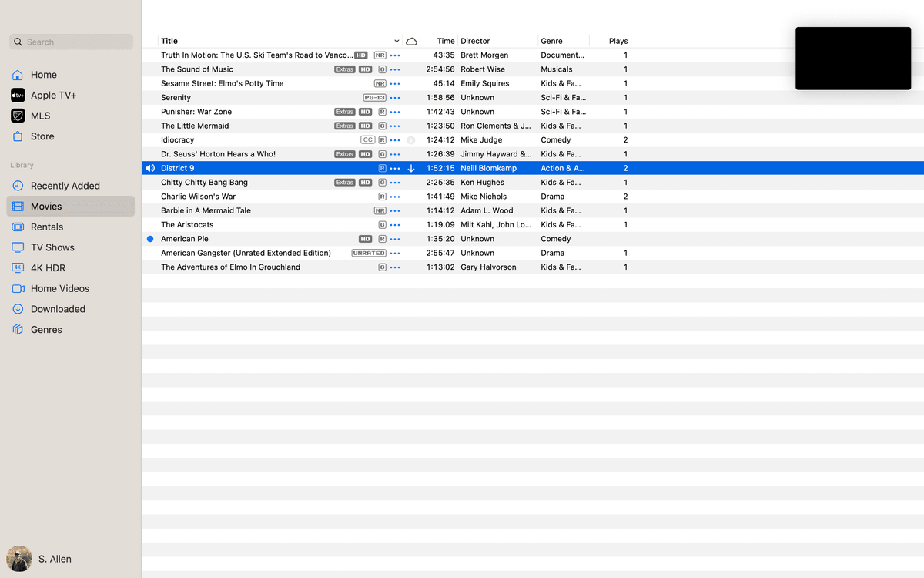Open more options for Idiocracy
This screenshot has width=924, height=578.
(395, 140)
